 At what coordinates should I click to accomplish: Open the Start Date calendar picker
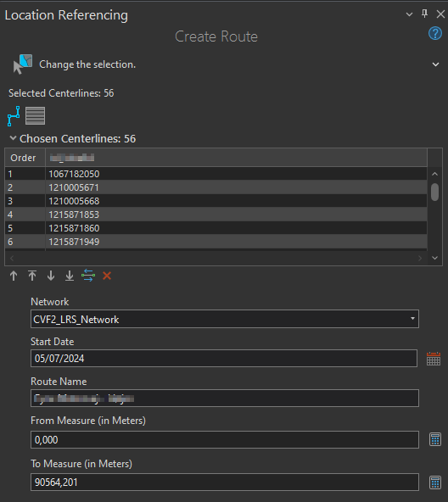tap(434, 359)
